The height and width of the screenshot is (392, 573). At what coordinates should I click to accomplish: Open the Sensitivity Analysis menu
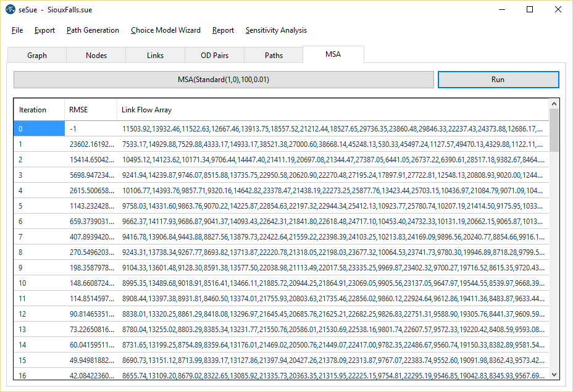276,30
